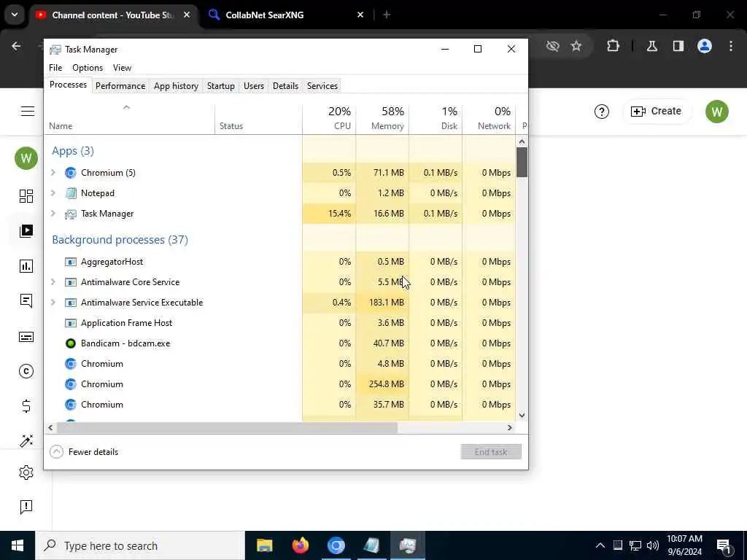Image resolution: width=747 pixels, height=560 pixels.
Task: Click the Chrome Labs flask icon
Action: (x=652, y=46)
